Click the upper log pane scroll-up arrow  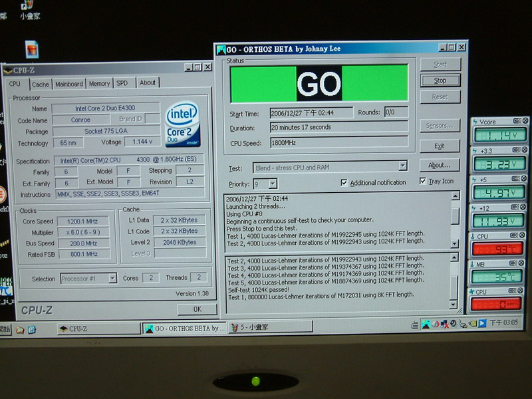click(456, 196)
